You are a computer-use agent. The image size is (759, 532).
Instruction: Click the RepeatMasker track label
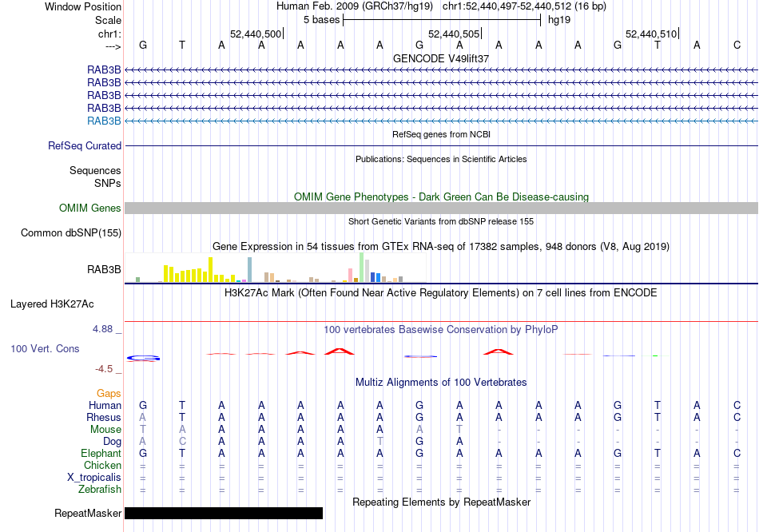coord(88,513)
